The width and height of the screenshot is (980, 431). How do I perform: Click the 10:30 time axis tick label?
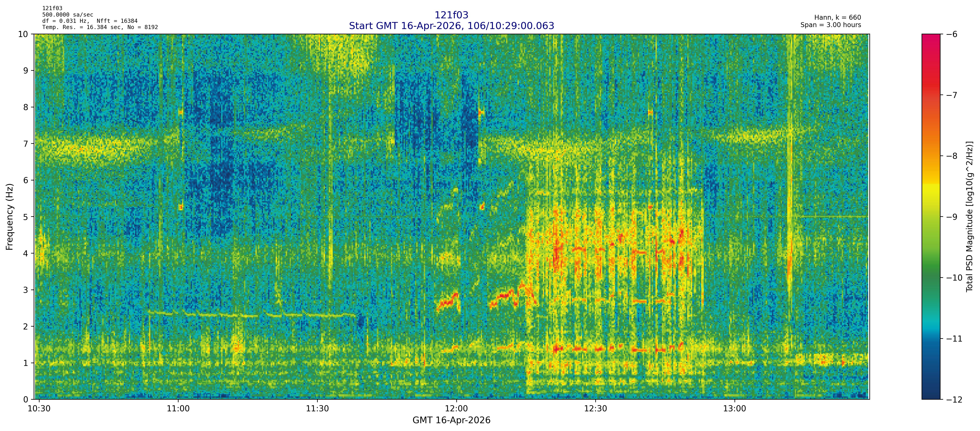click(x=39, y=409)
